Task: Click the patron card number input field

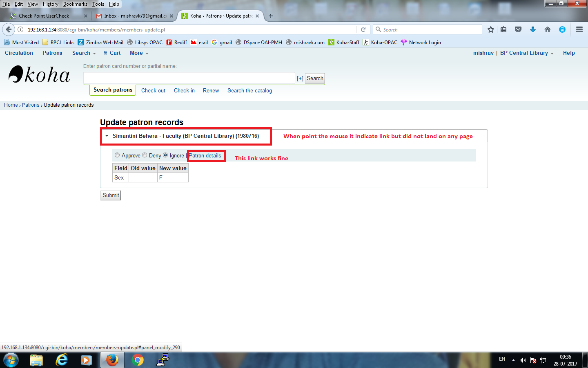Action: tap(189, 78)
